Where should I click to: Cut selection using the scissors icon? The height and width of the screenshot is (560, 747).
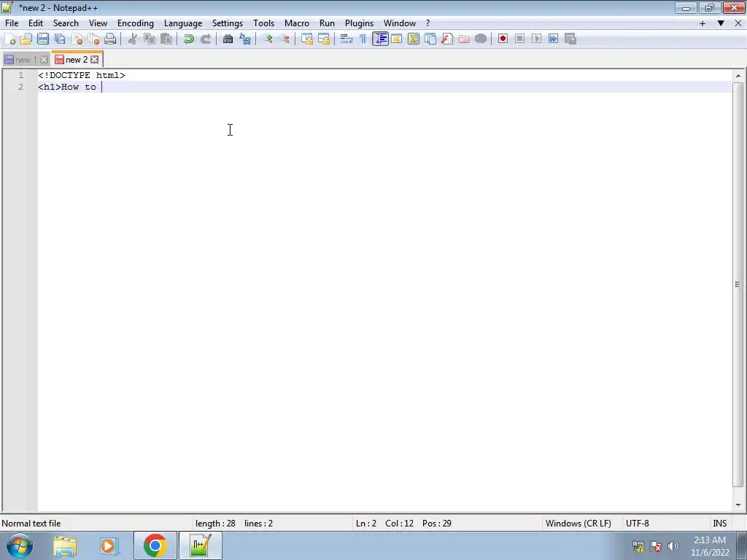(133, 39)
